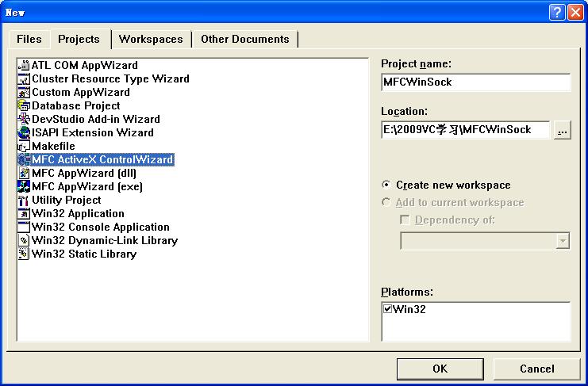Click the Database Project icon
The height and width of the screenshot is (386, 588).
24,105
